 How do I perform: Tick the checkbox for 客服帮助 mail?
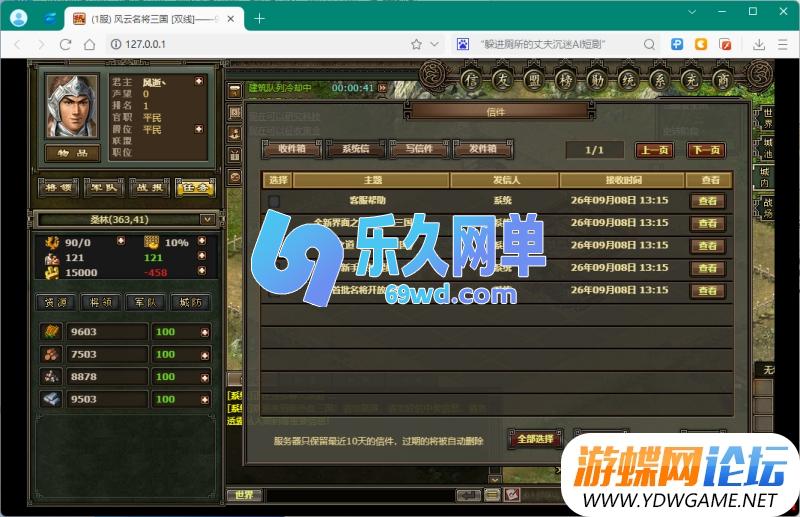(274, 201)
